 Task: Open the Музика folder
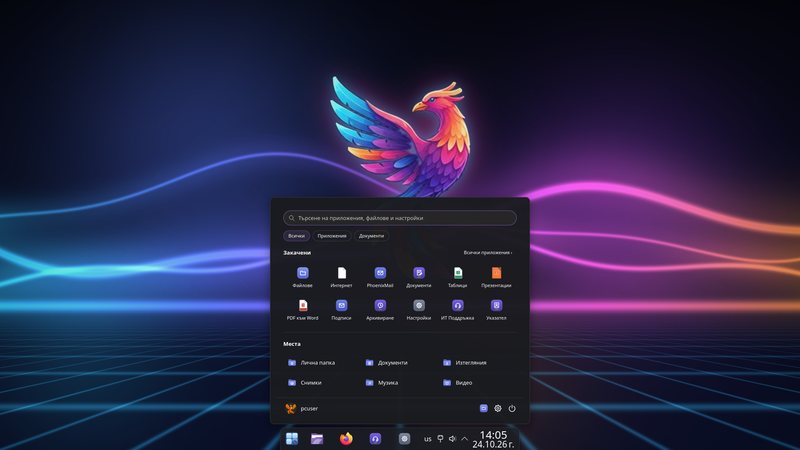coord(382,383)
